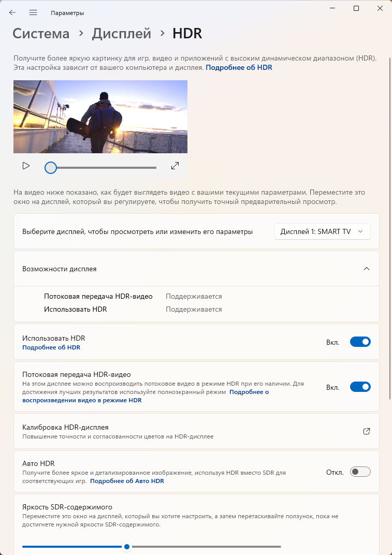Disable Потоковая передача HDR-видео toggle
The height and width of the screenshot is (555, 392).
pos(360,387)
